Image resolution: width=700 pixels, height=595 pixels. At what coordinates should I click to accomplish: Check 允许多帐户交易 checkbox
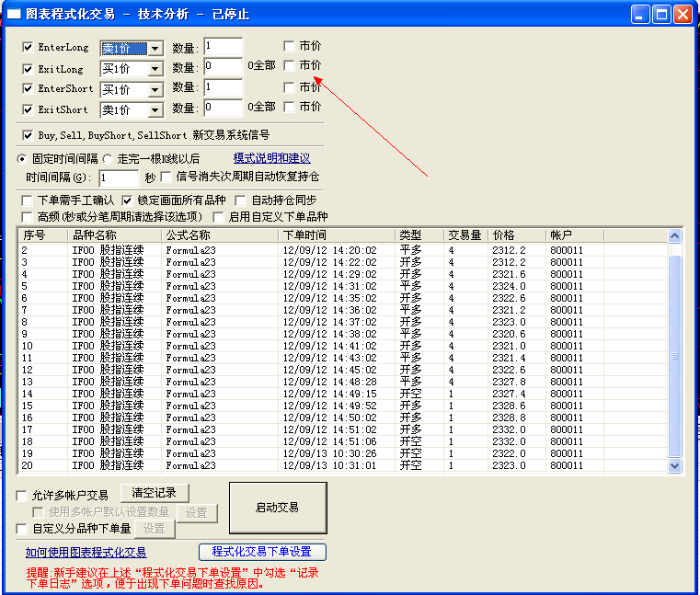[21, 496]
